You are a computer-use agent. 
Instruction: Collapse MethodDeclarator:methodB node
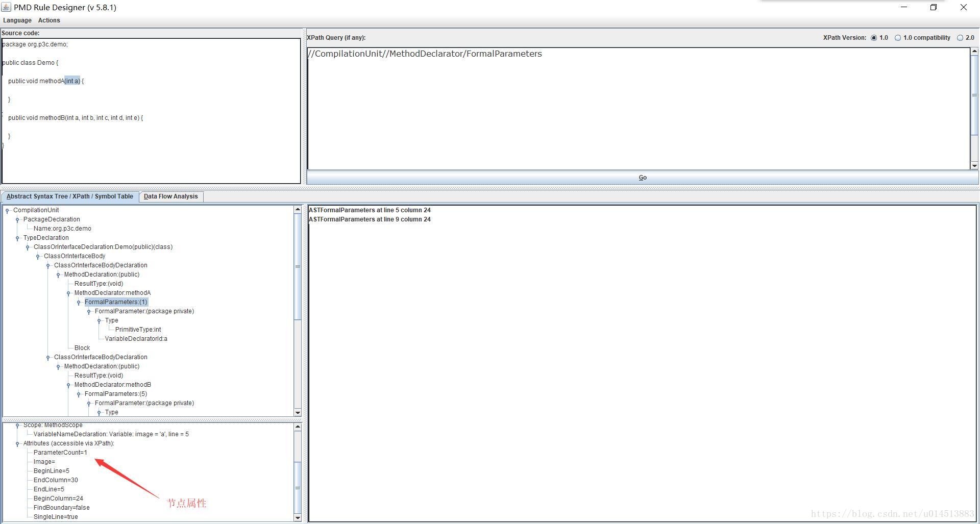point(68,385)
